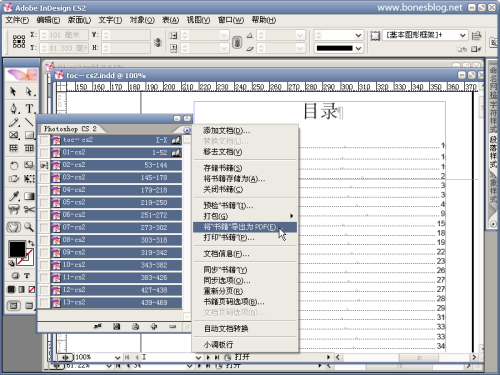Open the rotation angle dropdown in control bar

(300, 35)
